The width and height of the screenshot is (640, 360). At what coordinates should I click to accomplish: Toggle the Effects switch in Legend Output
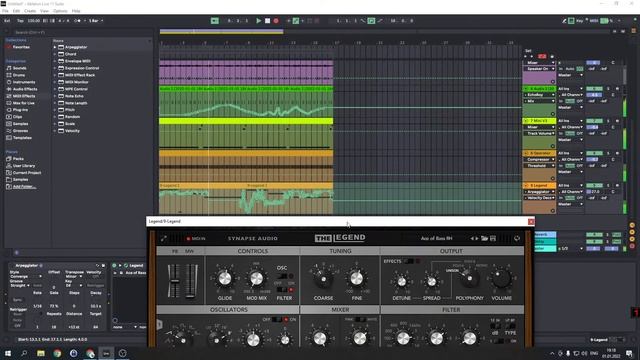tap(409, 261)
